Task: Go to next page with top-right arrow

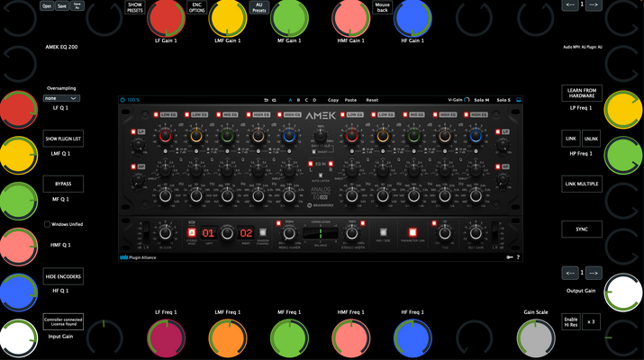Action: (x=594, y=4)
